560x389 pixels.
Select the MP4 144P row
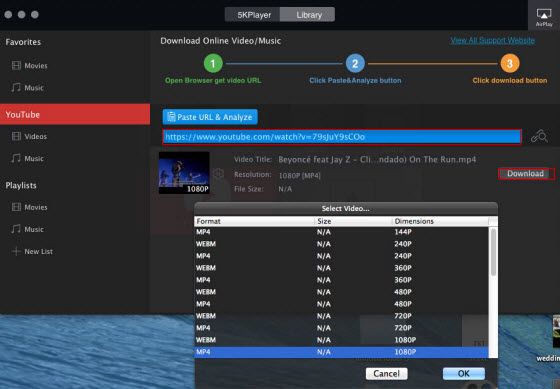341,232
